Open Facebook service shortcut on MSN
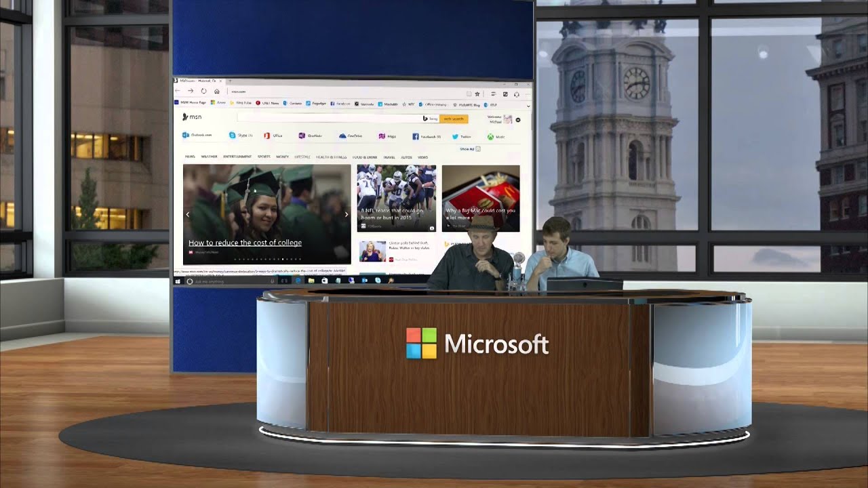The image size is (868, 488). click(427, 136)
